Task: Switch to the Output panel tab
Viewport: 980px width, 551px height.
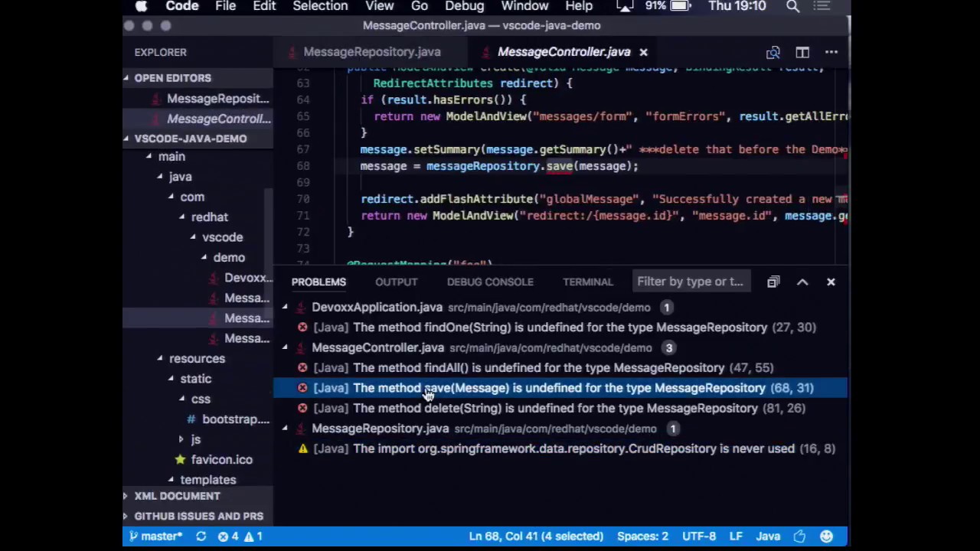Action: tap(396, 282)
